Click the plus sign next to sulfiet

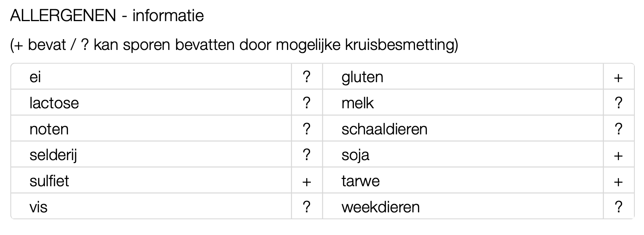306,182
